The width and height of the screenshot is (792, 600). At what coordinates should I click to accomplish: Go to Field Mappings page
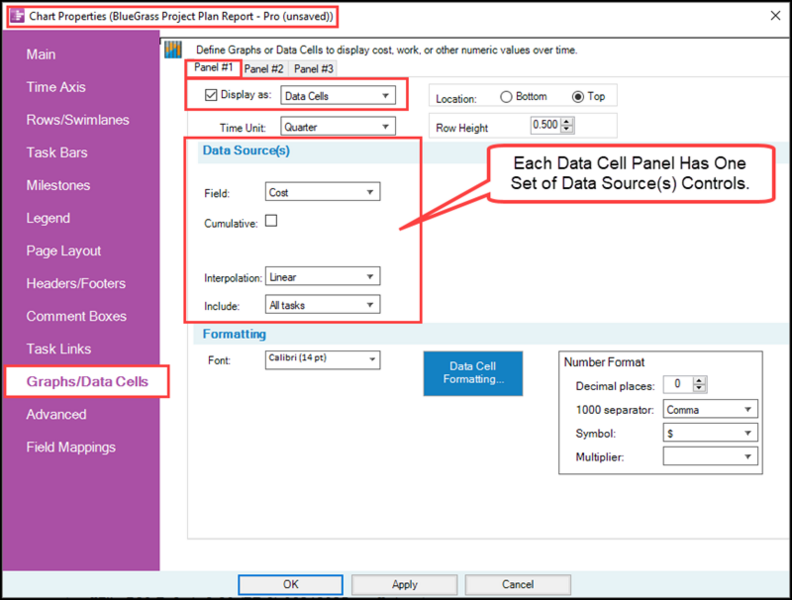click(x=71, y=447)
